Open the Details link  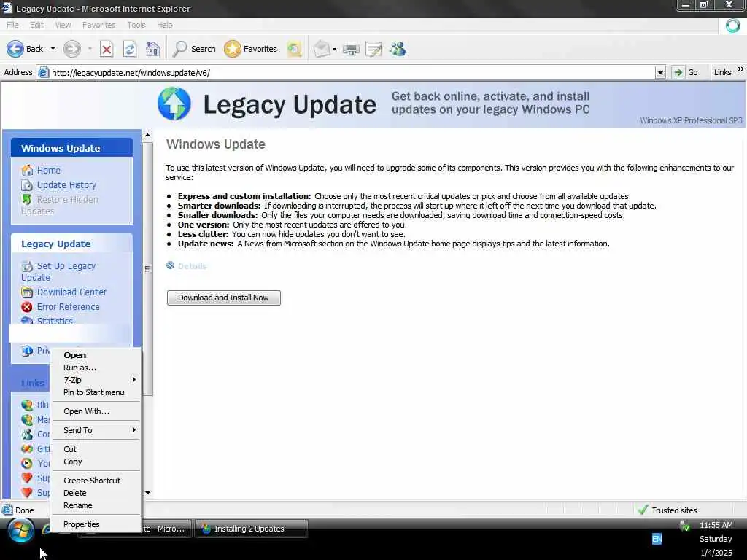192,266
